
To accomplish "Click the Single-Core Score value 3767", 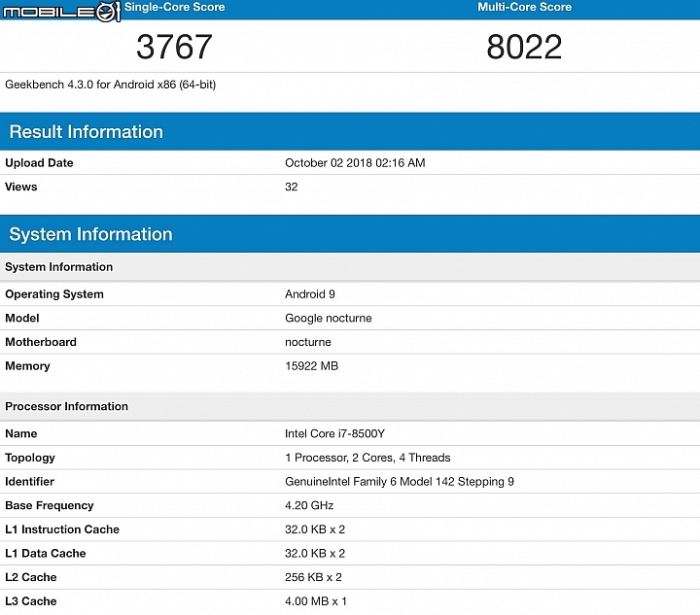I will click(x=174, y=47).
